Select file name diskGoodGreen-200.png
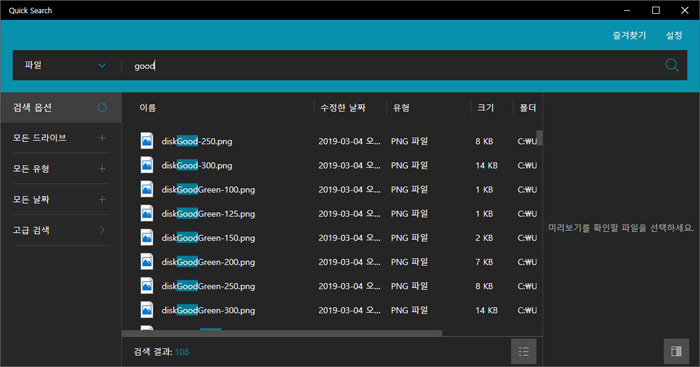This screenshot has height=367, width=700. click(x=208, y=262)
